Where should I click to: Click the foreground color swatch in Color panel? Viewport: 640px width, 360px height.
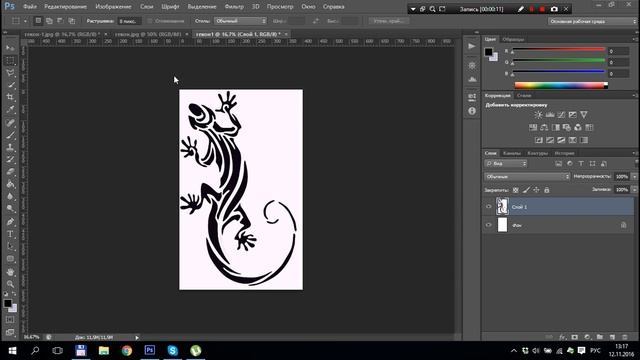coord(489,52)
